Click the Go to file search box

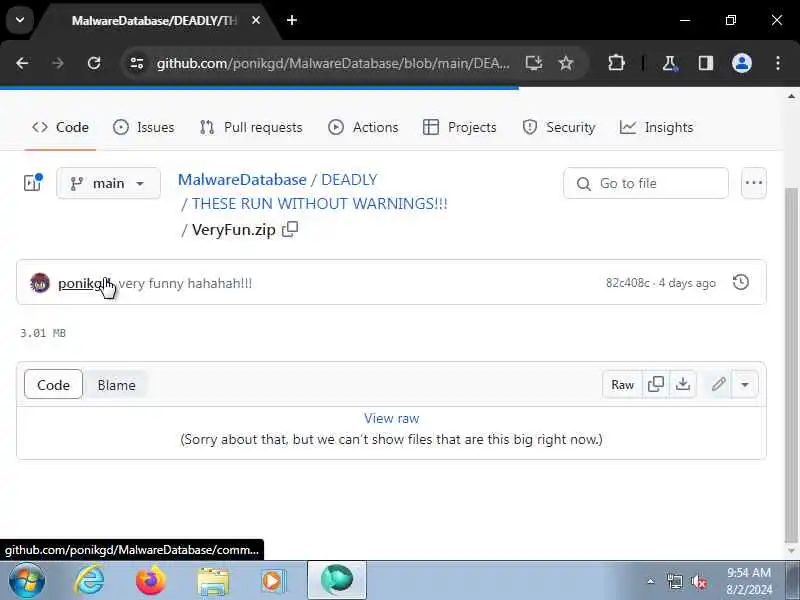646,183
